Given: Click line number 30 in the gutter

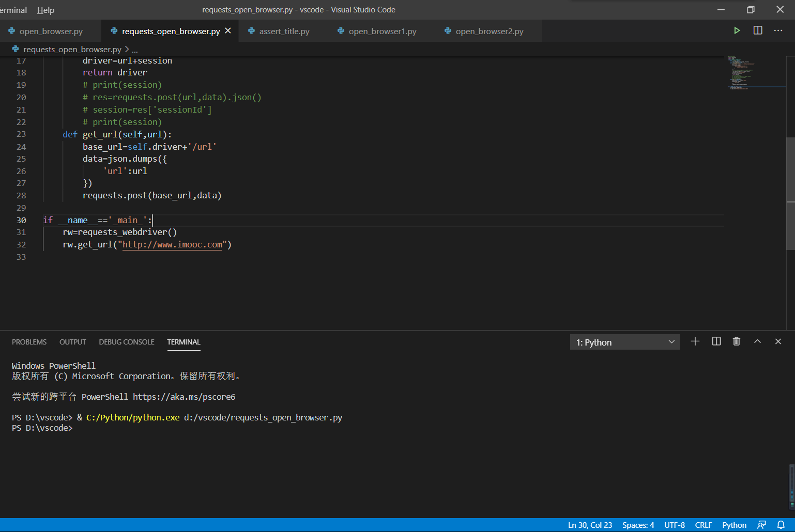Looking at the screenshot, I should click(21, 220).
